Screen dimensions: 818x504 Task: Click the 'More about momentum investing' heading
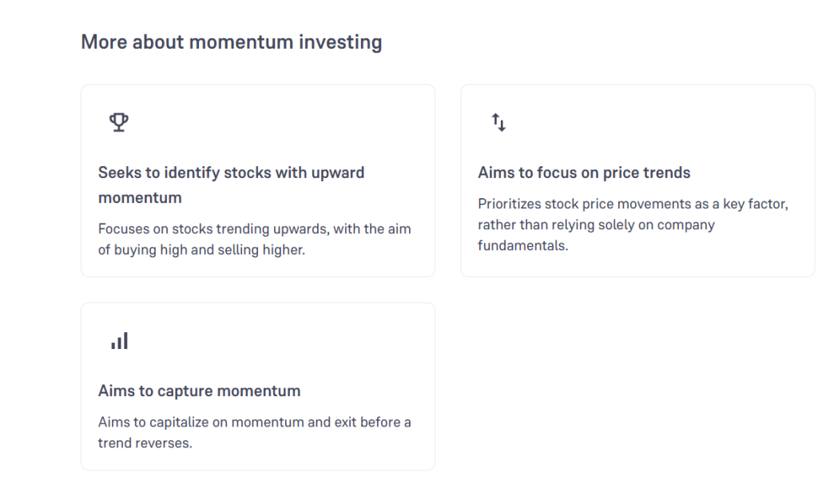tap(231, 42)
